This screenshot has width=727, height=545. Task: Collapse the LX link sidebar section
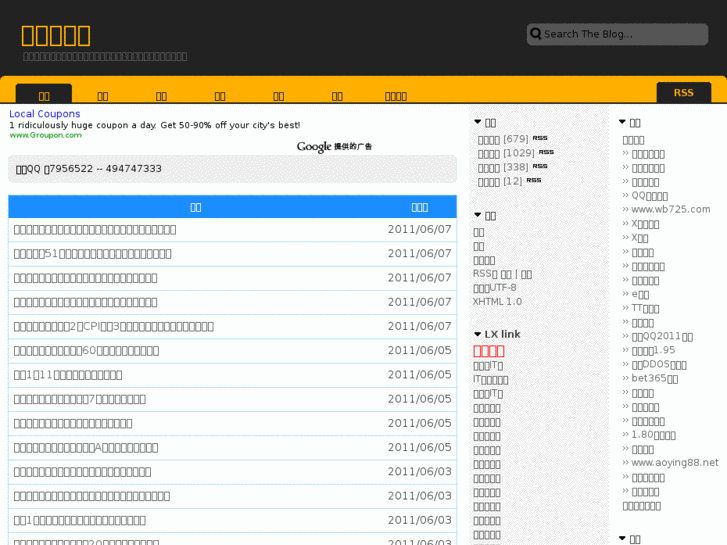478,334
